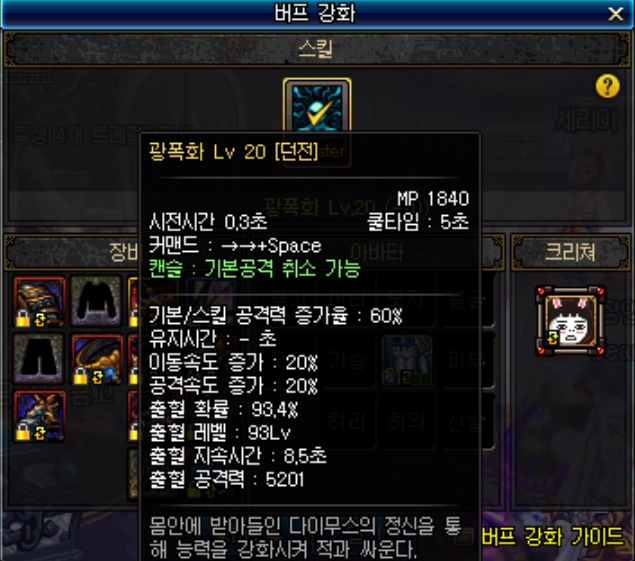This screenshot has width=635, height=561.
Task: Toggle the lock on shoulder armor slot
Action: click(23, 318)
